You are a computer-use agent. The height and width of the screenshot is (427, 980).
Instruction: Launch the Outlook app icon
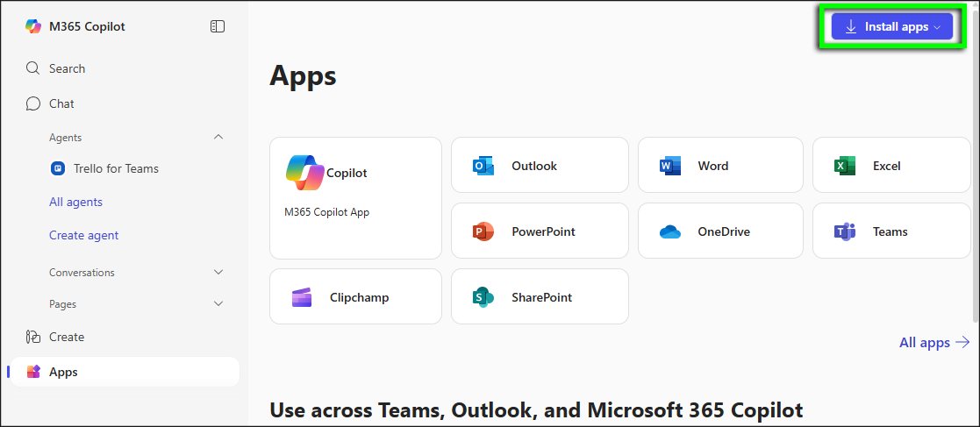tap(483, 166)
